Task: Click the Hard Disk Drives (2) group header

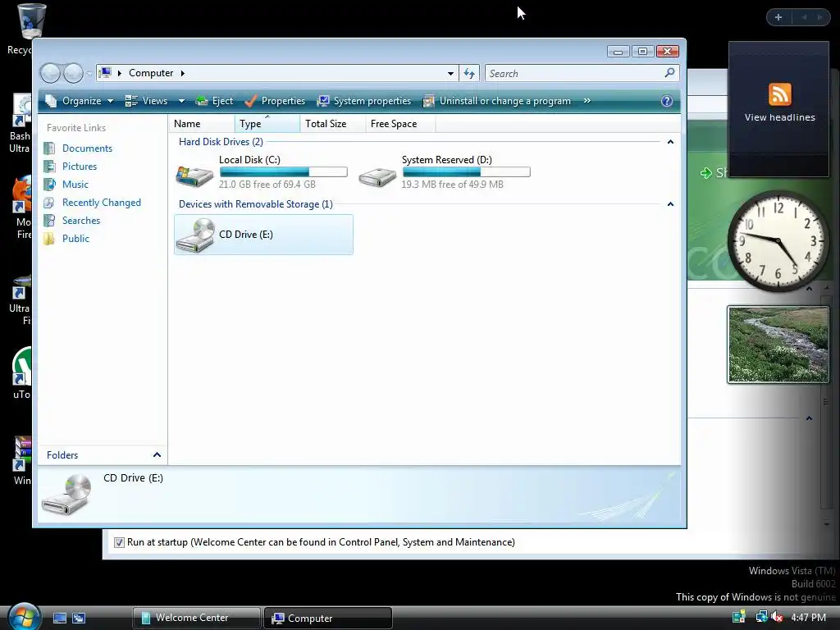Action: point(221,142)
